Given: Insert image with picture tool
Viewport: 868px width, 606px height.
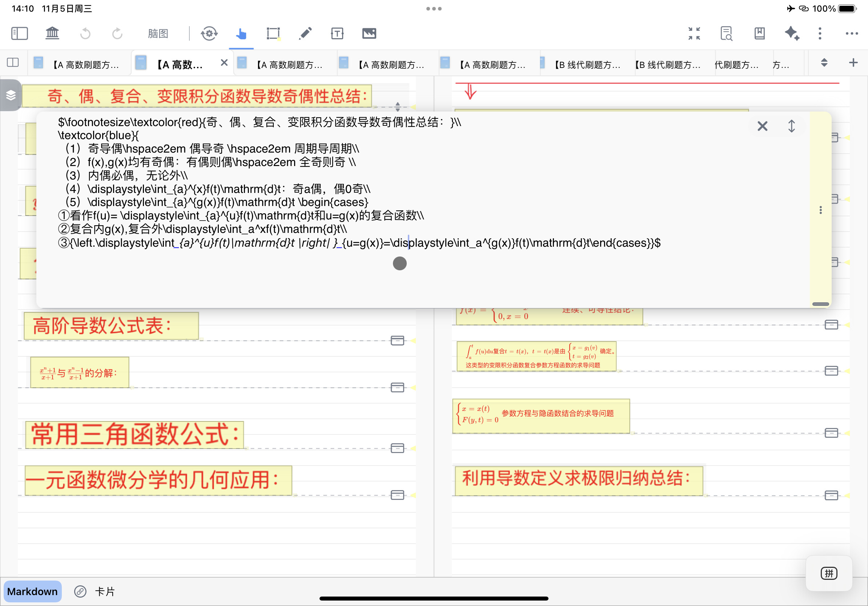Looking at the screenshot, I should click(x=369, y=33).
